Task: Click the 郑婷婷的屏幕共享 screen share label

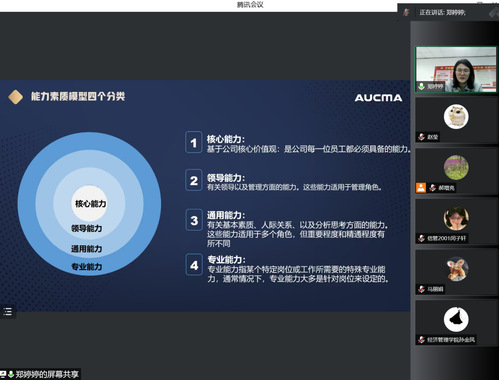Action: coord(47,374)
